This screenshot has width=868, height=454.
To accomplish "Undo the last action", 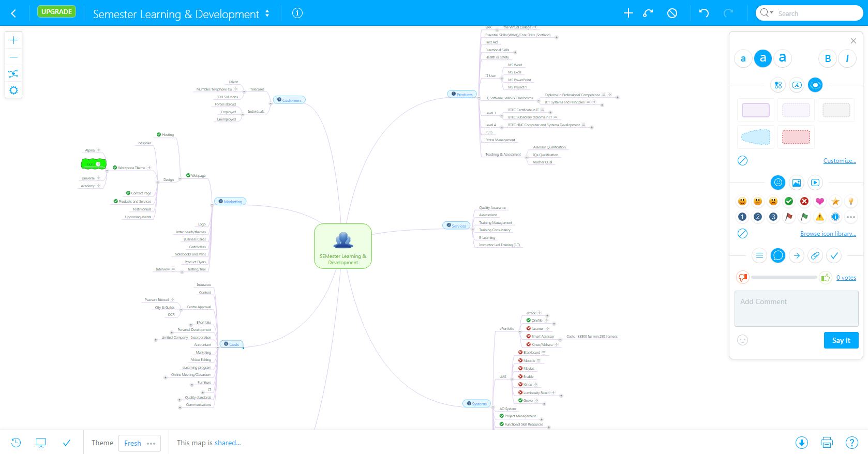I will [704, 13].
